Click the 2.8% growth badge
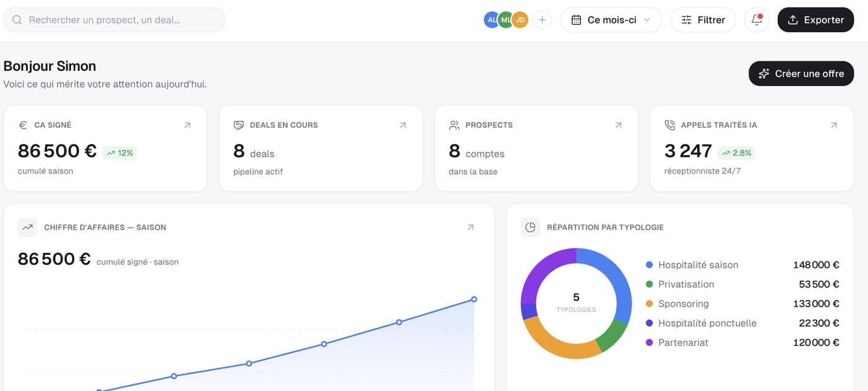Image resolution: width=868 pixels, height=391 pixels. pyautogui.click(x=737, y=153)
